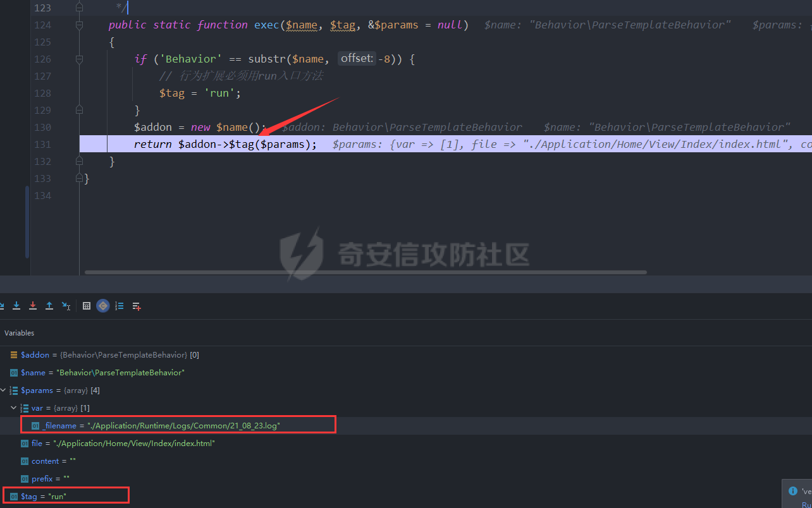Fold the if block at line 126
This screenshot has height=508, width=812.
[79, 59]
